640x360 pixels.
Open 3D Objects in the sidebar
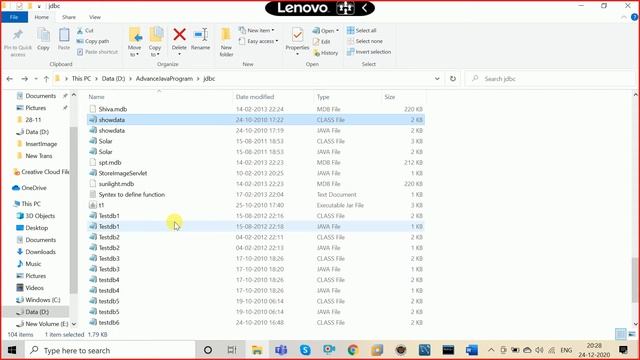pos(36,216)
